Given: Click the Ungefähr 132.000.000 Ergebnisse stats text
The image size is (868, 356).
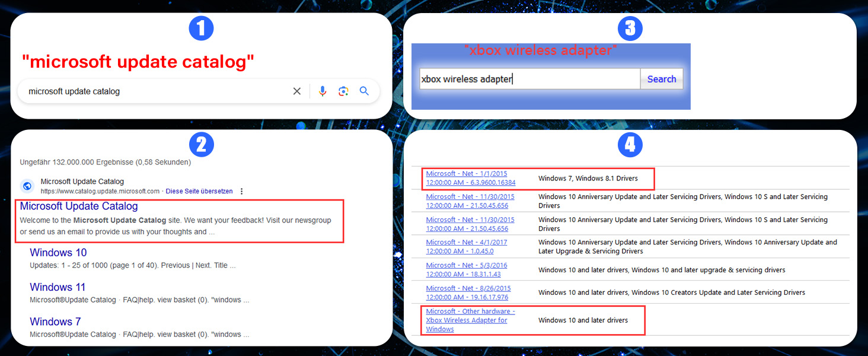Looking at the screenshot, I should click(106, 162).
